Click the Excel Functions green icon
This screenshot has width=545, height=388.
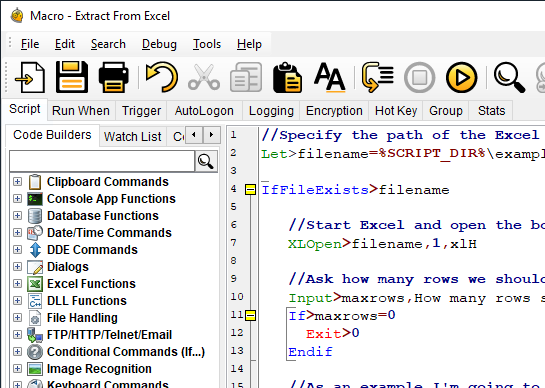tap(35, 284)
